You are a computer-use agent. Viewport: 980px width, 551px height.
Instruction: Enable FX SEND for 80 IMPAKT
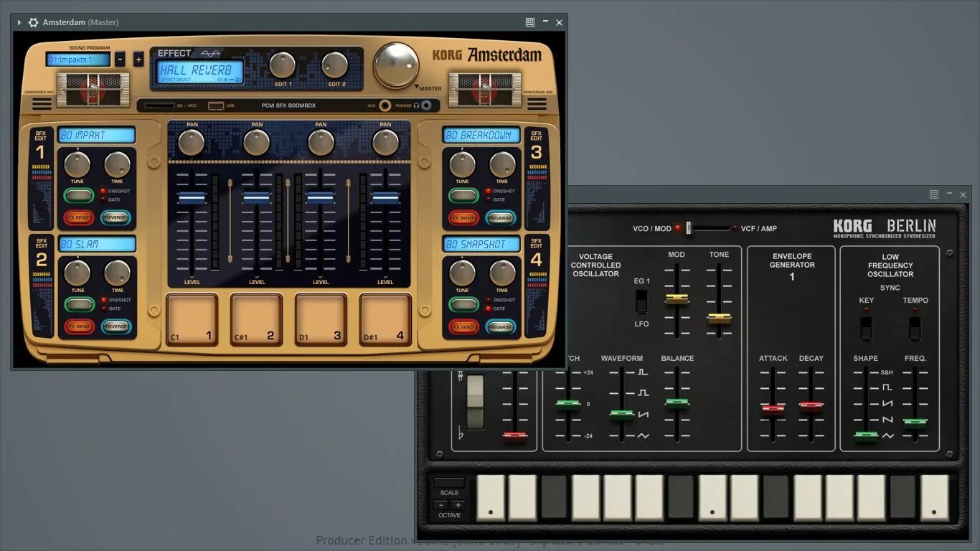79,217
